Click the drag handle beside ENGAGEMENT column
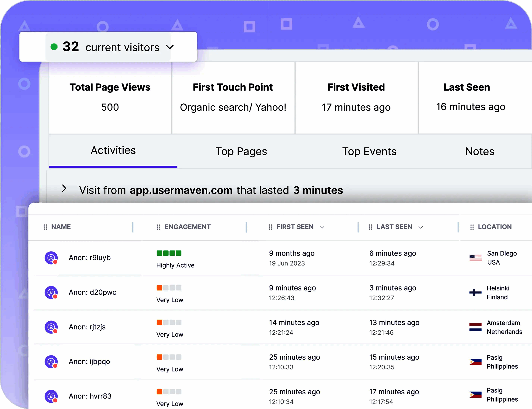 [159, 227]
